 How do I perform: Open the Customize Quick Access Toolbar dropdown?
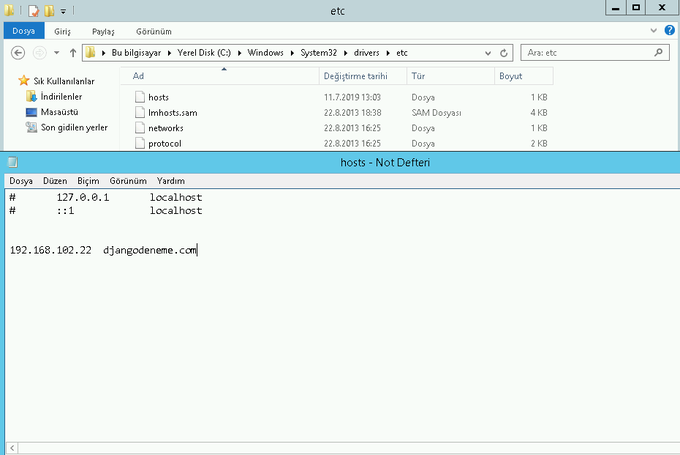point(63,11)
